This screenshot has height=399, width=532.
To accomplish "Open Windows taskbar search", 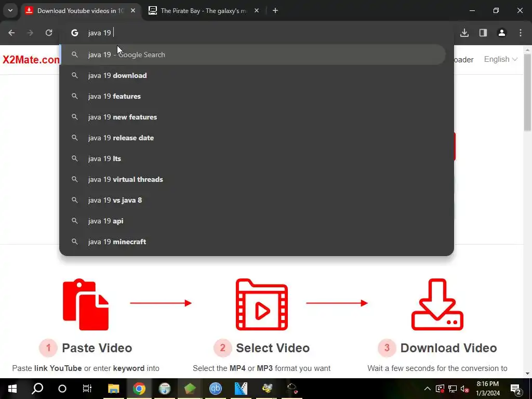I will (37, 389).
